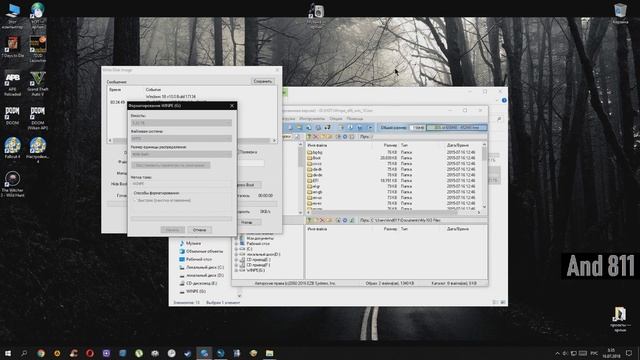
Task: Open File Explorer from the taskbar
Action: tap(269, 353)
